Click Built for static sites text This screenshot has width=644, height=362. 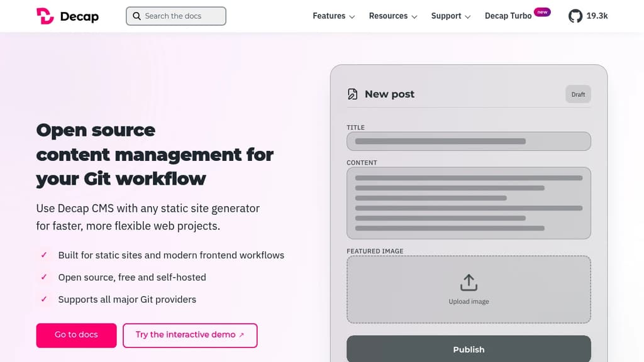point(171,255)
